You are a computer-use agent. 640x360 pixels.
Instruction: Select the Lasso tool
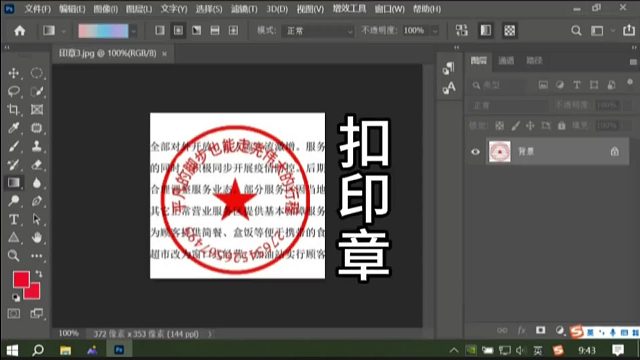(x=13, y=91)
